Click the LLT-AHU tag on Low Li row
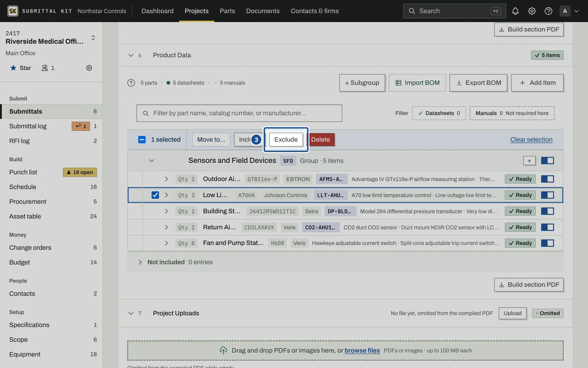Image resolution: width=588 pixels, height=368 pixels. (x=330, y=195)
